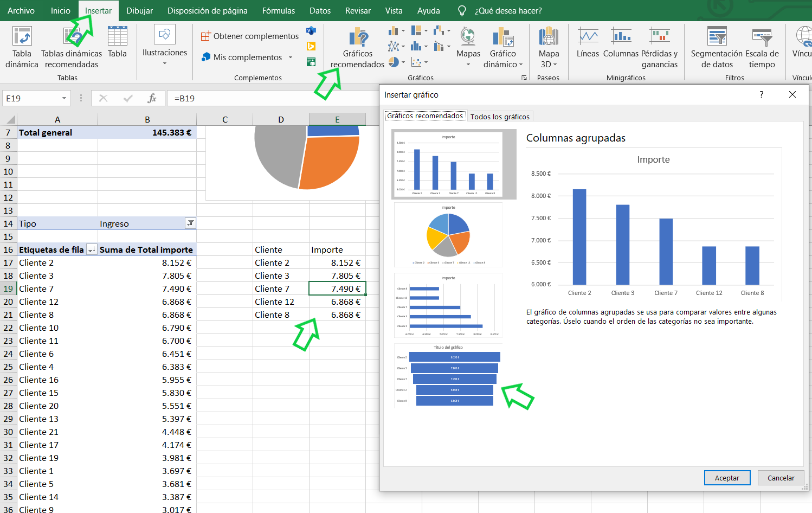Open the Mapa 3D dropdown
Screen dimensions: 812x513
click(x=549, y=48)
